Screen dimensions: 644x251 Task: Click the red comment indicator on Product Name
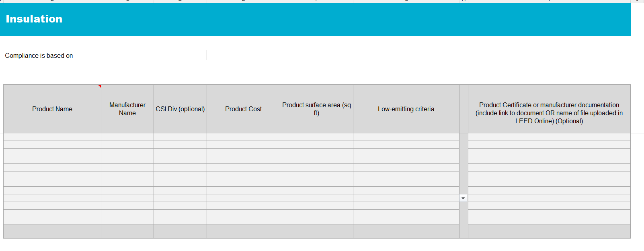99,86
